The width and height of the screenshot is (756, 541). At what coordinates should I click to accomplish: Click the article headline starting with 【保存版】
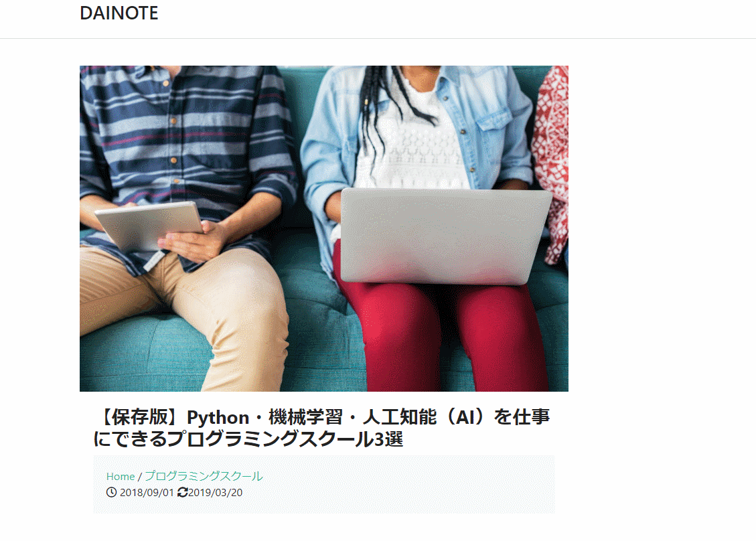(x=321, y=428)
